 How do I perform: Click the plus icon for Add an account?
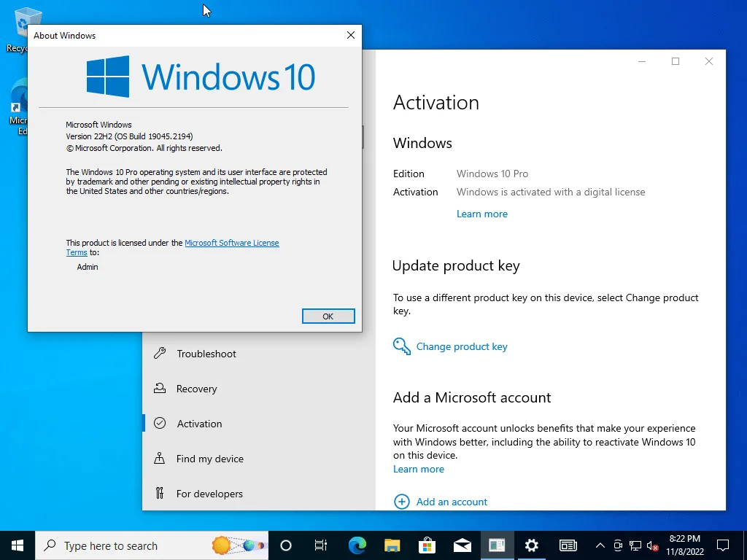402,502
